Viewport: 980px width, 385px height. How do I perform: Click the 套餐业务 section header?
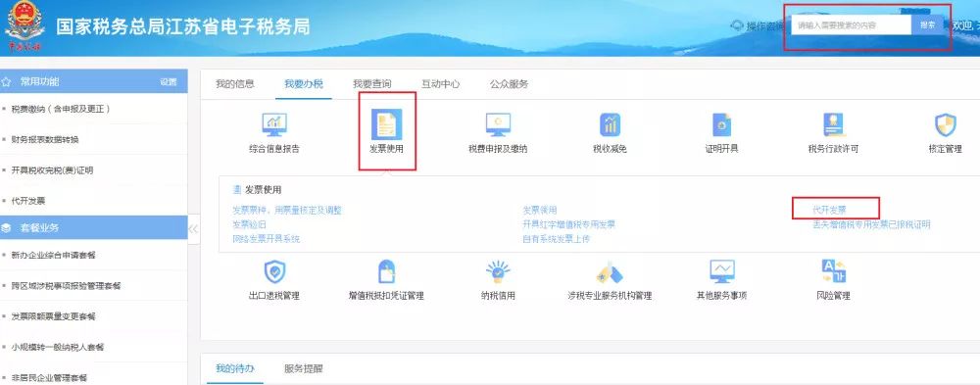tap(94, 228)
